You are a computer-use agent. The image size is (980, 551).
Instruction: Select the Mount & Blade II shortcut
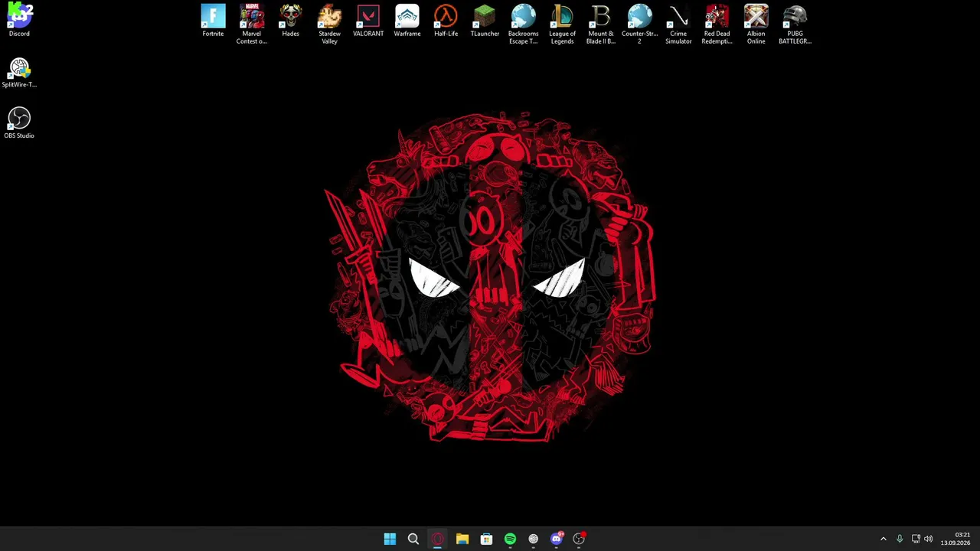(601, 24)
